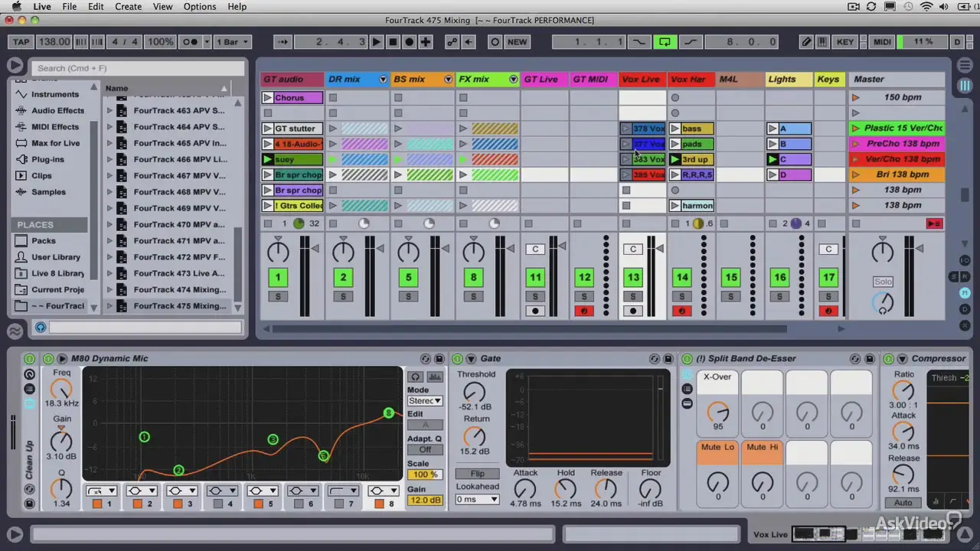Open EQ Mode Stereo dropdown
This screenshot has height=551, width=980.
tap(425, 401)
